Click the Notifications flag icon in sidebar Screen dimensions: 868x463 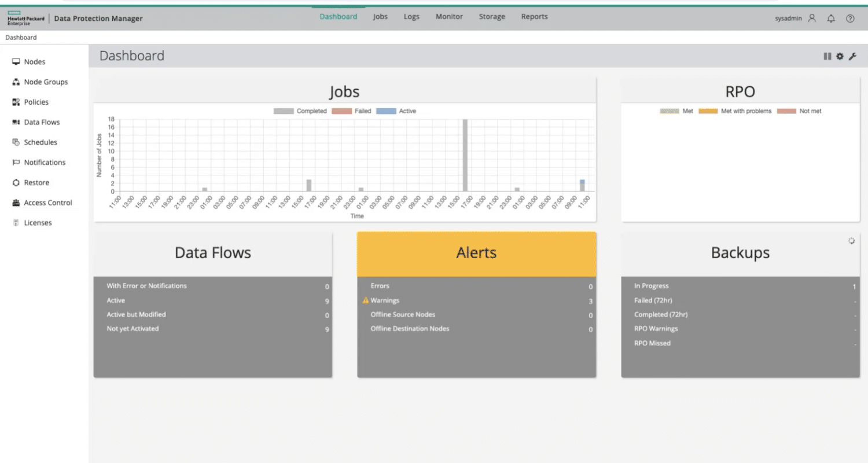[x=16, y=163]
